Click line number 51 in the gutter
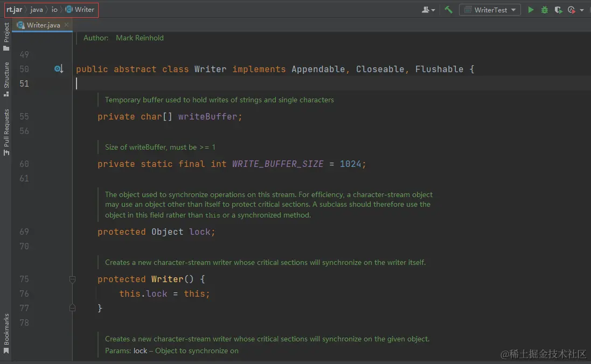Image resolution: width=591 pixels, height=364 pixels. (24, 83)
